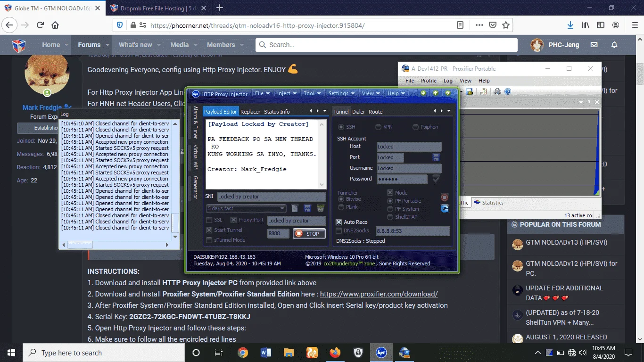This screenshot has height=362, width=644.
Task: Open the Firefox library icon
Action: [586, 25]
